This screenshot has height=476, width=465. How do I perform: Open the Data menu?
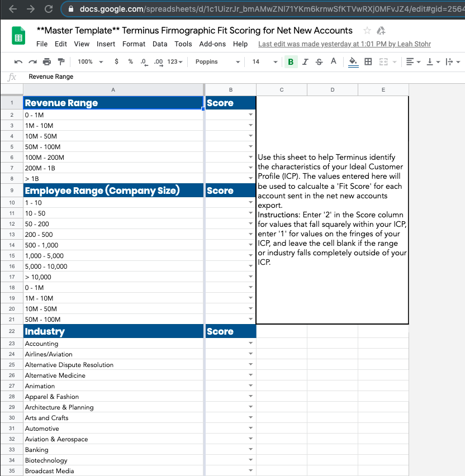pyautogui.click(x=160, y=44)
